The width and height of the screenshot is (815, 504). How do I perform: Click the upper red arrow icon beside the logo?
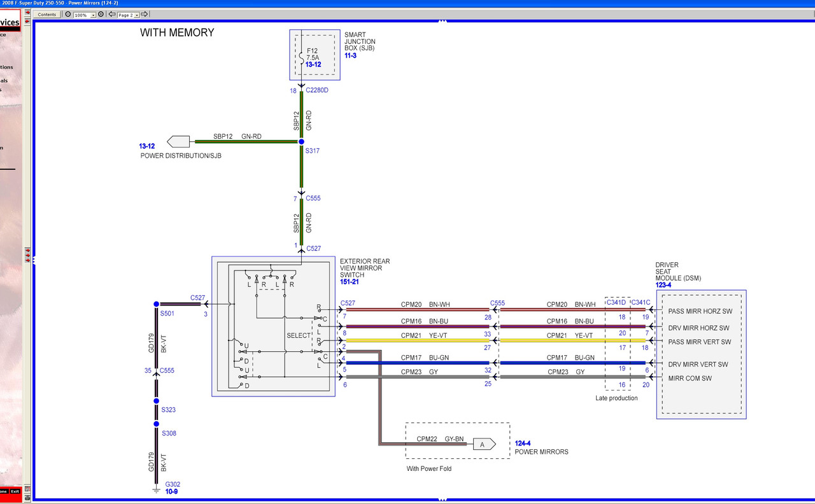pos(27,13)
